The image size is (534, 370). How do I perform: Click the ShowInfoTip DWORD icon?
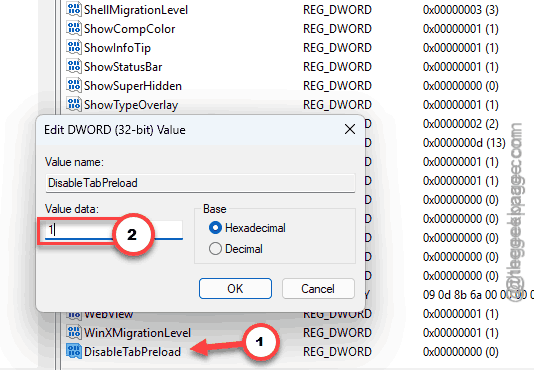[x=74, y=47]
